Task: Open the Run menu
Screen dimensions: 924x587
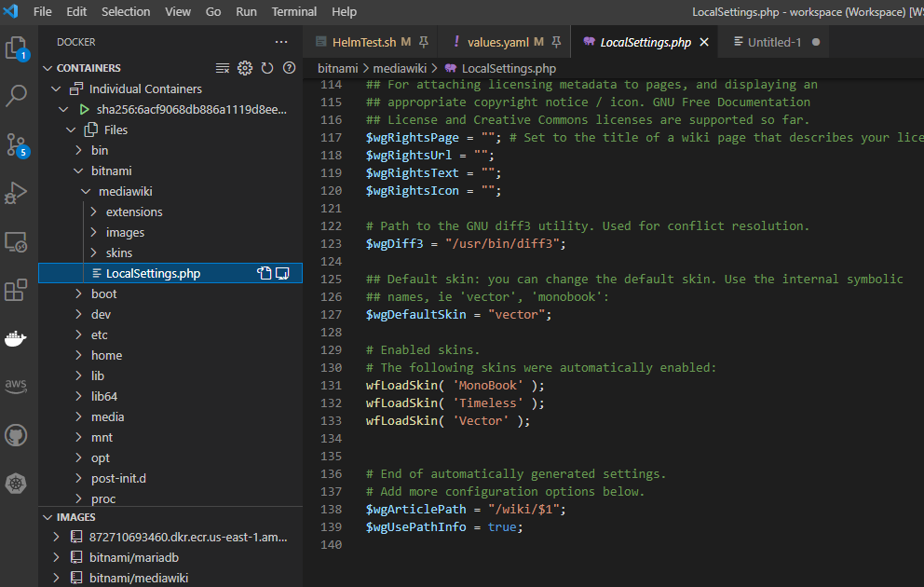Action: (x=246, y=11)
